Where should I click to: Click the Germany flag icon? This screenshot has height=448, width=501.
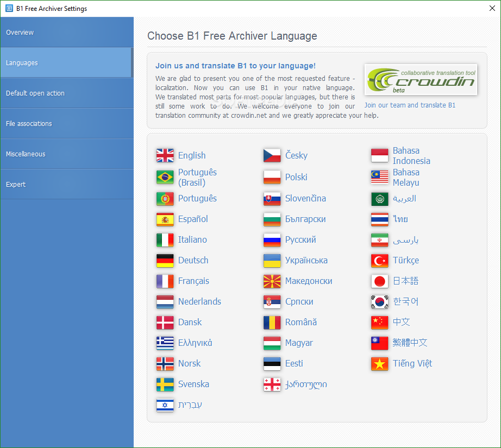[165, 261]
